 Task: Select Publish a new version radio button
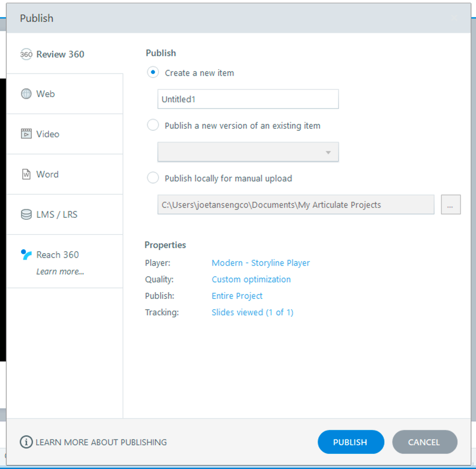(153, 125)
